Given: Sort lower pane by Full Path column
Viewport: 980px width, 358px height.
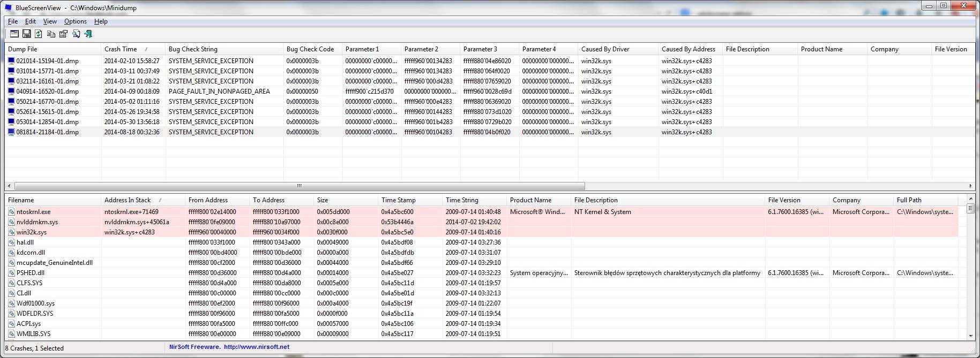Looking at the screenshot, I should pyautogui.click(x=926, y=200).
